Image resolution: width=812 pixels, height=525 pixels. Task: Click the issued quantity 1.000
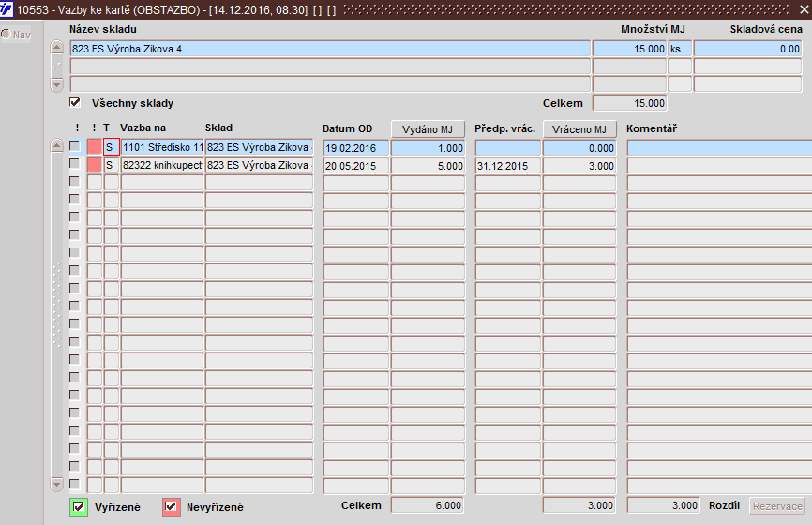[x=428, y=148]
